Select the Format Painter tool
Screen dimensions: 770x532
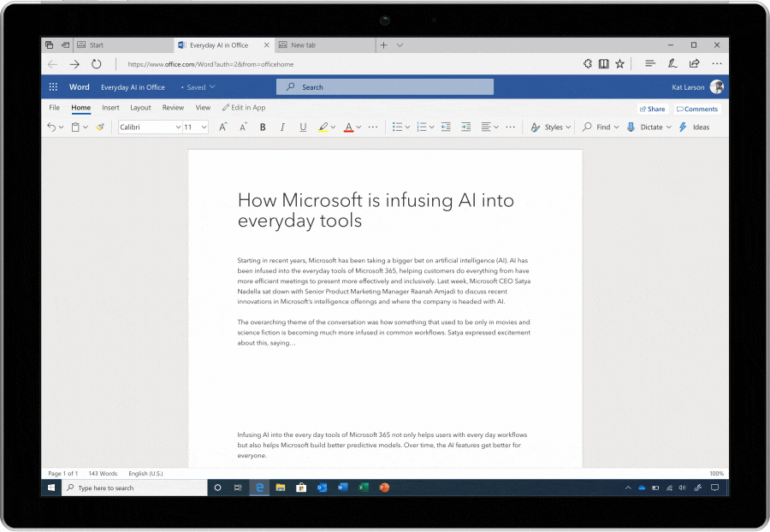(100, 127)
